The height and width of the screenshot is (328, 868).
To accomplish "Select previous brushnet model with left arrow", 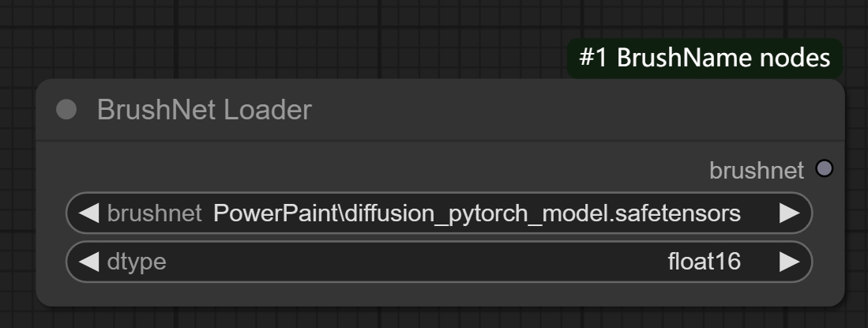I will click(x=89, y=213).
